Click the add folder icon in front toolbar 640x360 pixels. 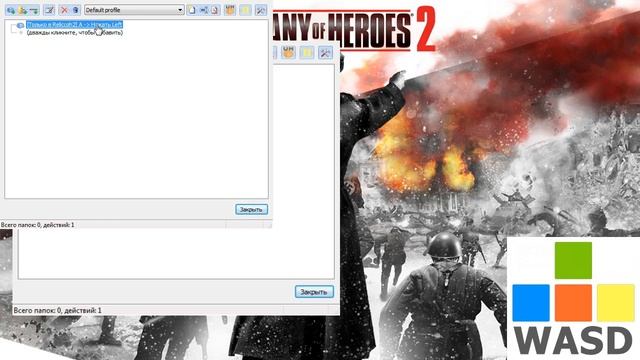pyautogui.click(x=22, y=10)
